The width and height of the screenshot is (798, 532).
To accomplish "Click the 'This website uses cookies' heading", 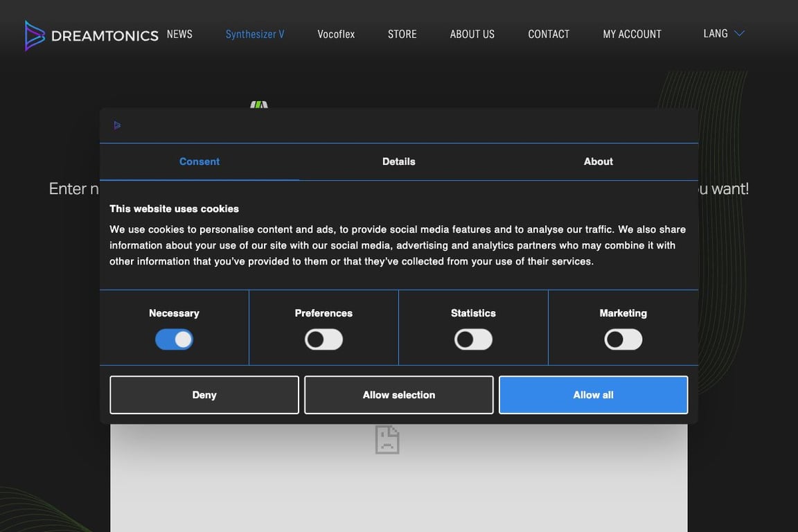I will (x=174, y=209).
